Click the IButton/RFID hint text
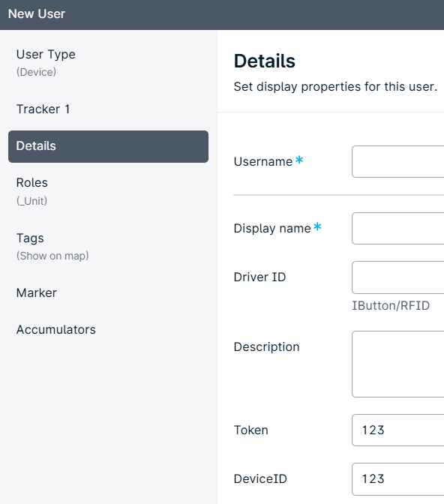This screenshot has height=504, width=444. 391,306
